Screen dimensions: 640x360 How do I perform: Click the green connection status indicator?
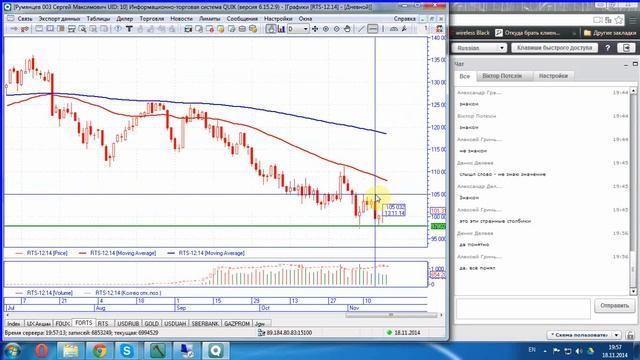[389, 333]
